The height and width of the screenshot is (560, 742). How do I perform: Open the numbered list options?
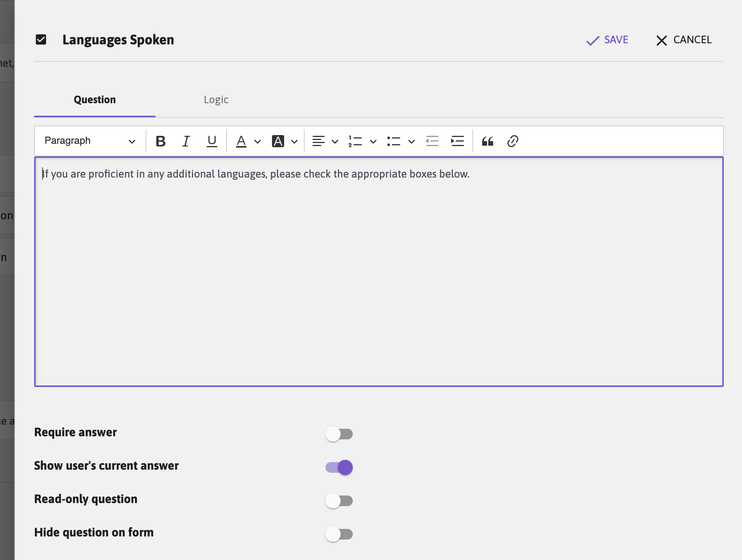point(373,141)
